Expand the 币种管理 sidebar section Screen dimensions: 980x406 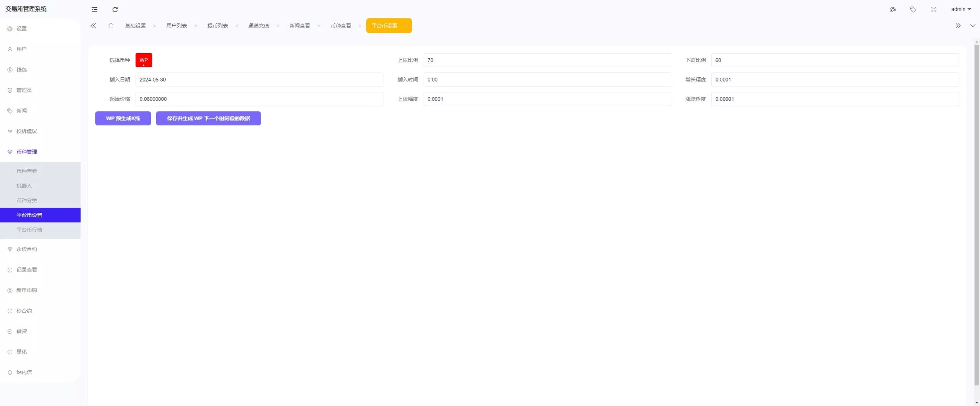click(x=26, y=152)
